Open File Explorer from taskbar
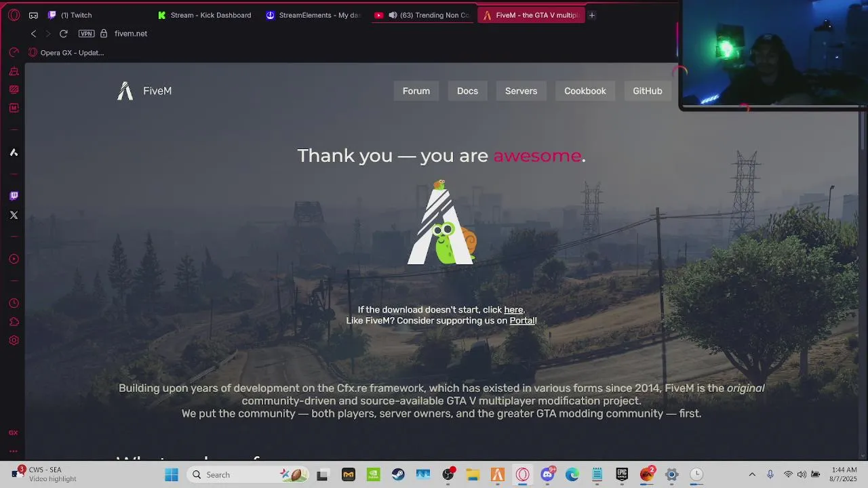The image size is (868, 488). point(473,474)
